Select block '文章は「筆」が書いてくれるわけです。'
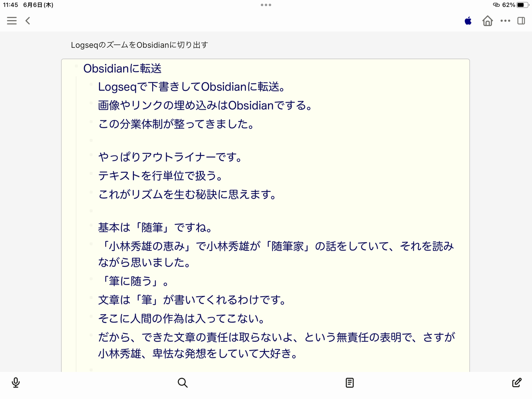 (x=192, y=300)
